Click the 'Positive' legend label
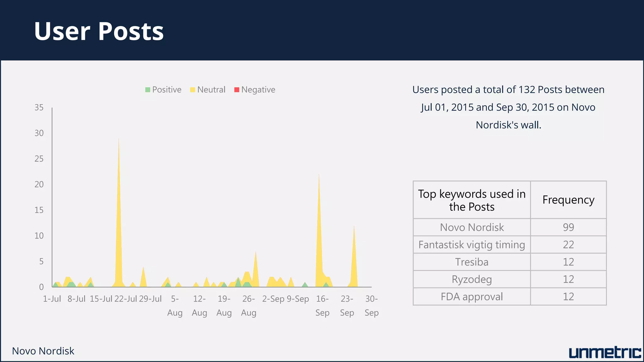The width and height of the screenshot is (644, 362). (167, 90)
